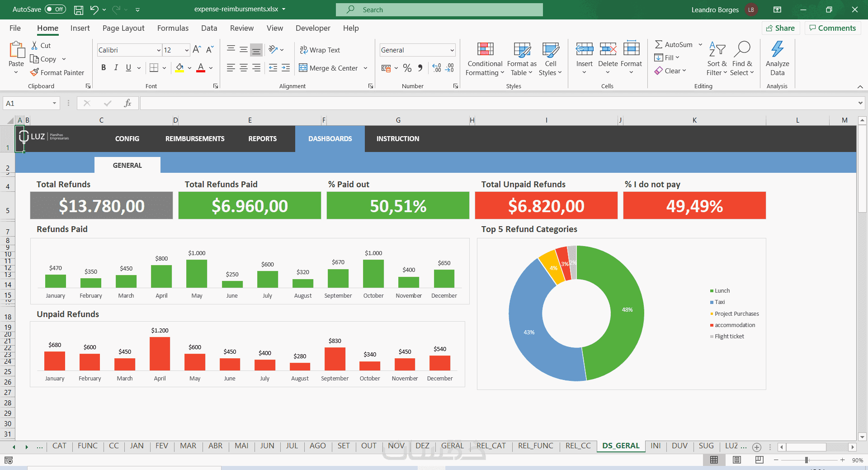Click the Comments button

click(832, 28)
